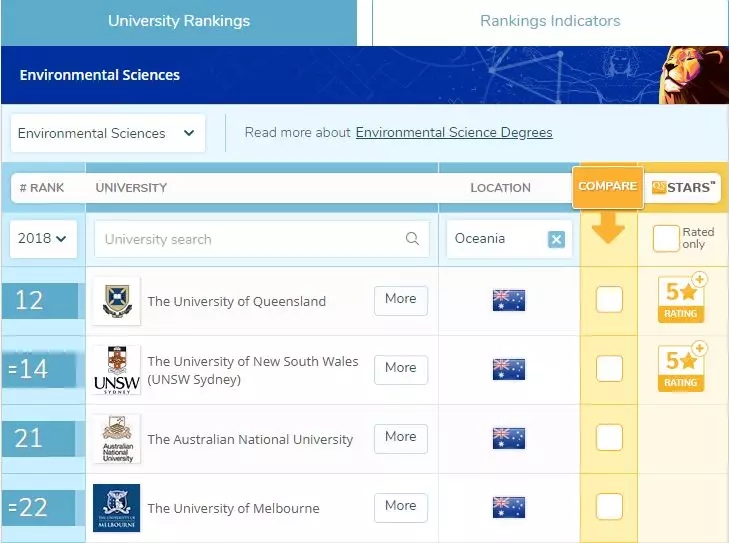Tick compare checkbox for University of Queensland
This screenshot has height=543, width=729.
[x=609, y=299]
